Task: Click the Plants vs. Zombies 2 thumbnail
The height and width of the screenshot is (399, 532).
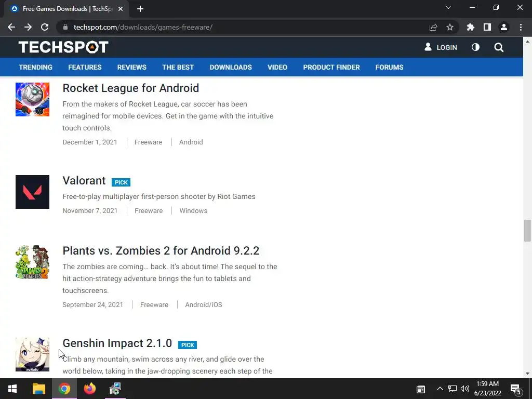Action: (32, 262)
